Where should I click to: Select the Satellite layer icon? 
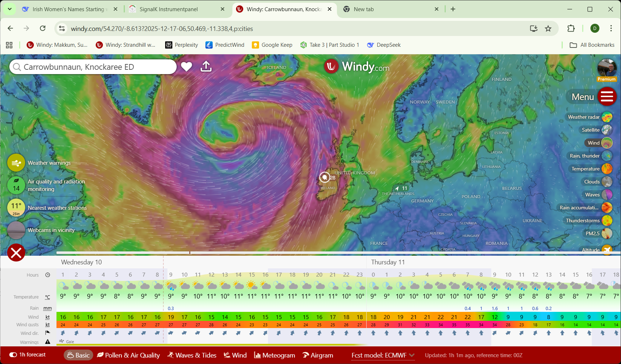(x=607, y=130)
